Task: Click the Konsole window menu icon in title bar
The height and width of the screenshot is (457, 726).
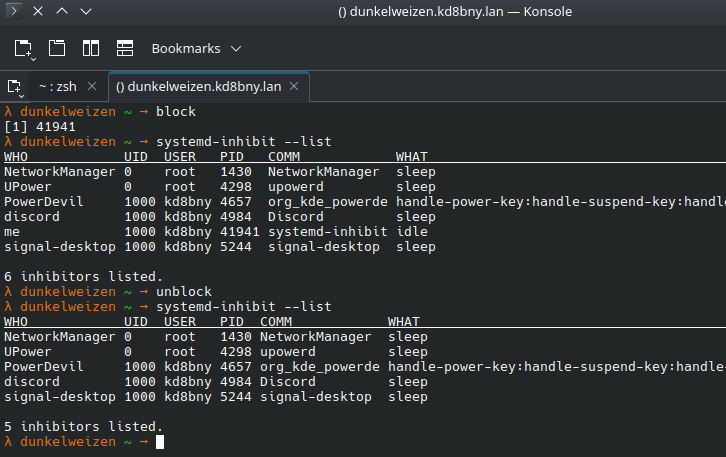Action: (12, 13)
